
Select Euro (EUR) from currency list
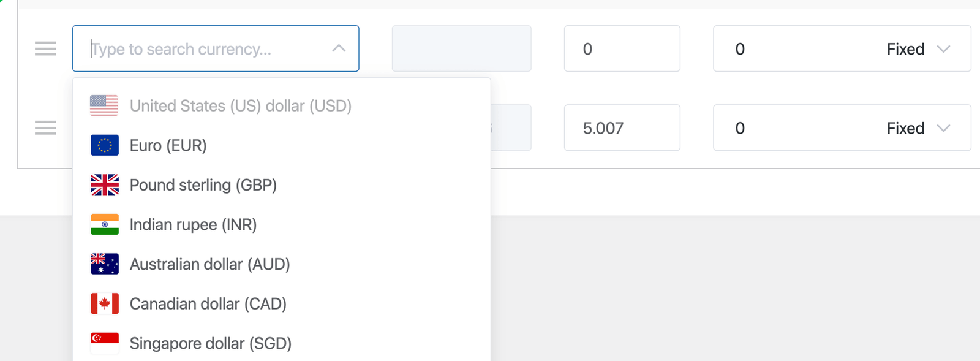coord(168,146)
